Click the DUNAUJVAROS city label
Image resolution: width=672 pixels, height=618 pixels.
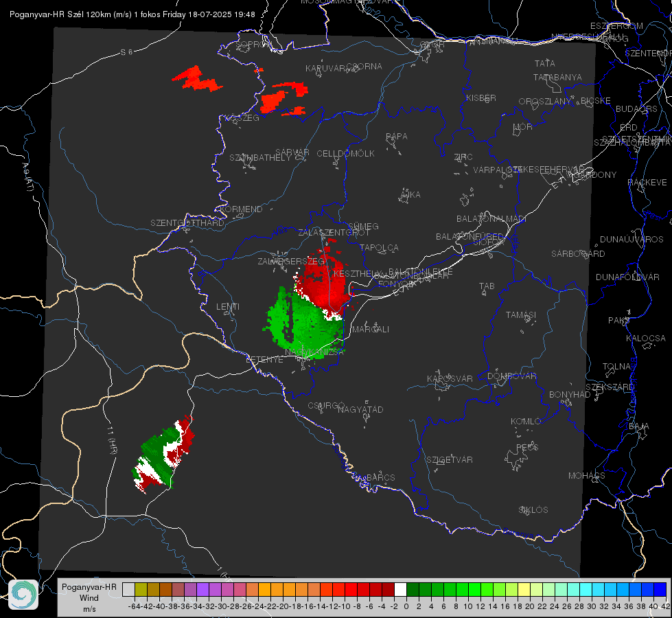pos(632,240)
